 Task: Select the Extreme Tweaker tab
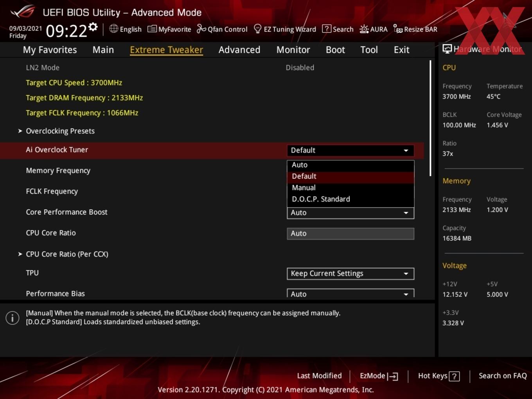point(166,50)
